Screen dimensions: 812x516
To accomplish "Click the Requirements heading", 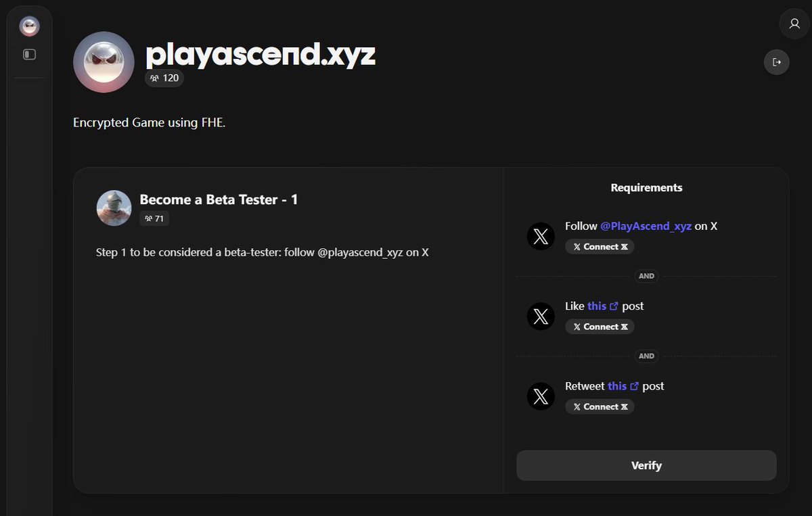I will coord(646,187).
